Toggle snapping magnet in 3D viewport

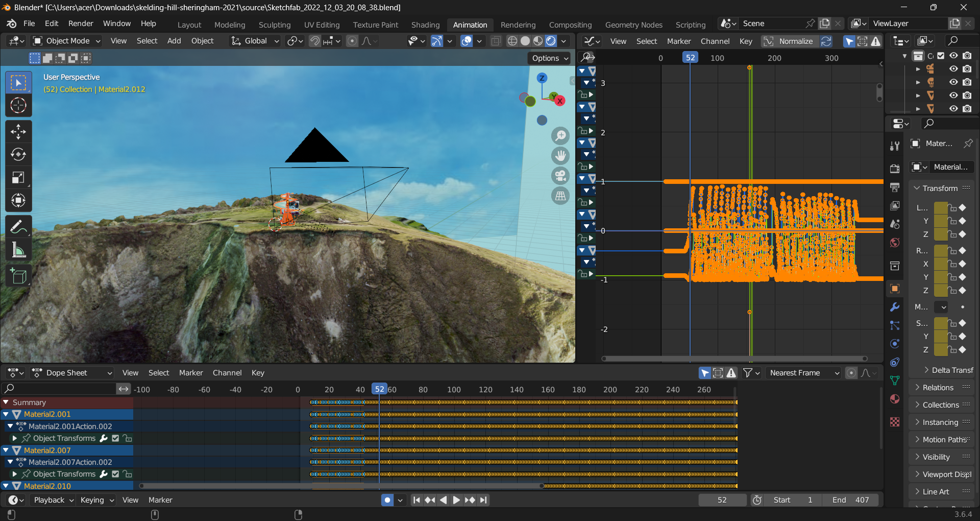(x=315, y=41)
